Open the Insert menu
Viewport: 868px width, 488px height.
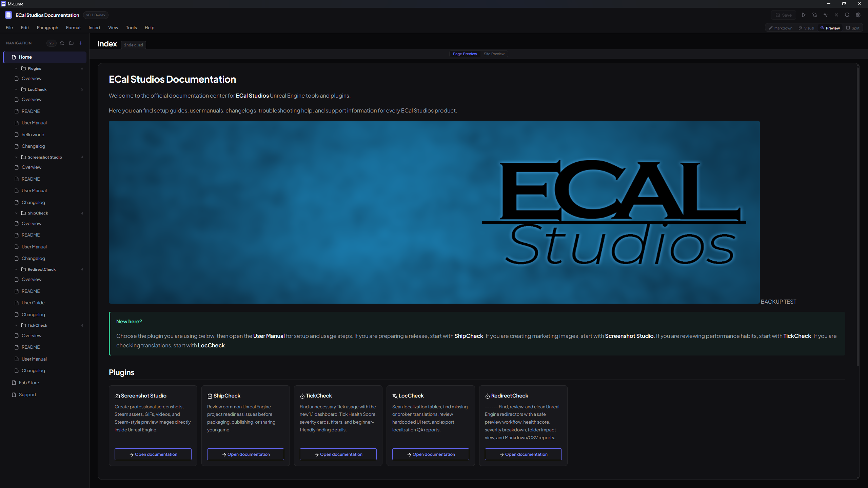click(94, 27)
